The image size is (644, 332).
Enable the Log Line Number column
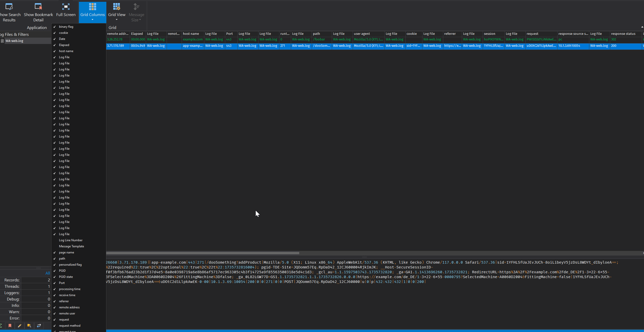(x=71, y=240)
